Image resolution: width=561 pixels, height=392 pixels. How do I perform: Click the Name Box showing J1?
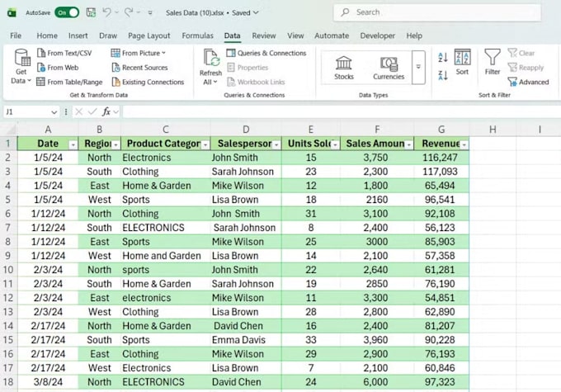26,112
